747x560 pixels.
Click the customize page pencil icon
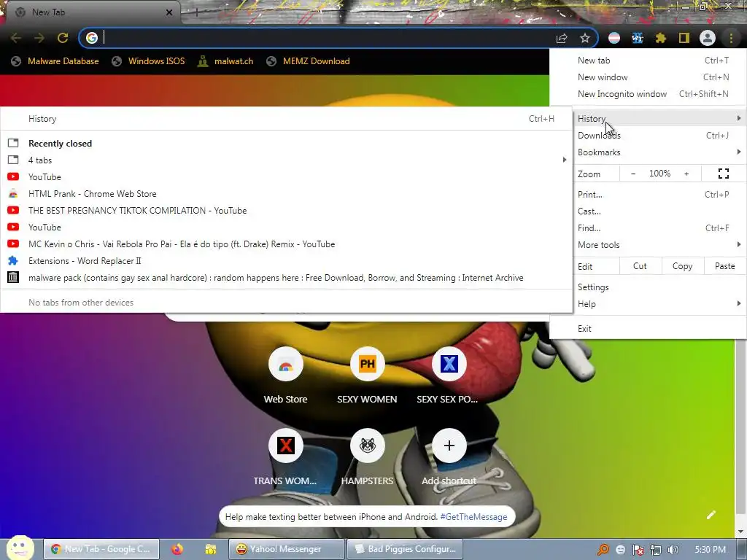coord(711,515)
